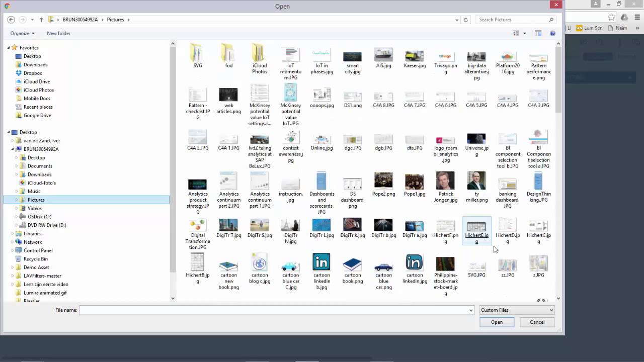Click BRUN30054992A in address bar
The height and width of the screenshot is (362, 644).
(x=80, y=20)
